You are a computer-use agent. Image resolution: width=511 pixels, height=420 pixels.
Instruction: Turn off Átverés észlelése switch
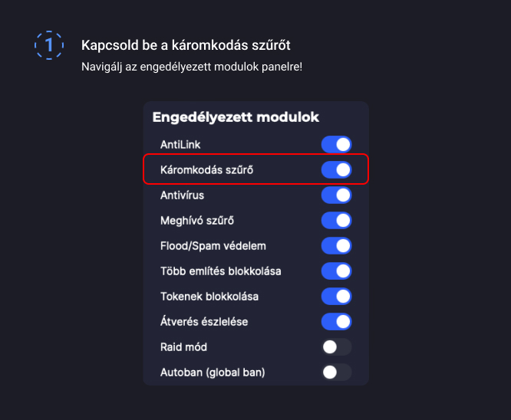pos(336,321)
